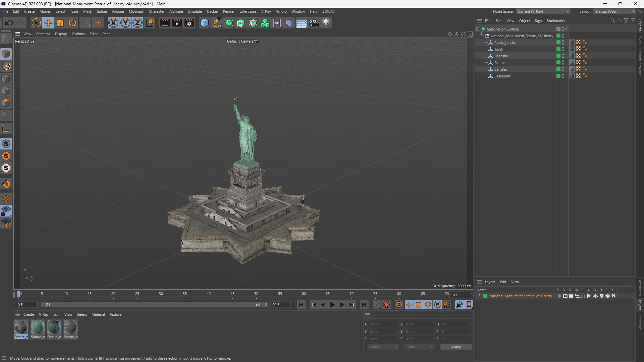Toggle Statue object visibility dots
The height and width of the screenshot is (362, 644).
563,63
